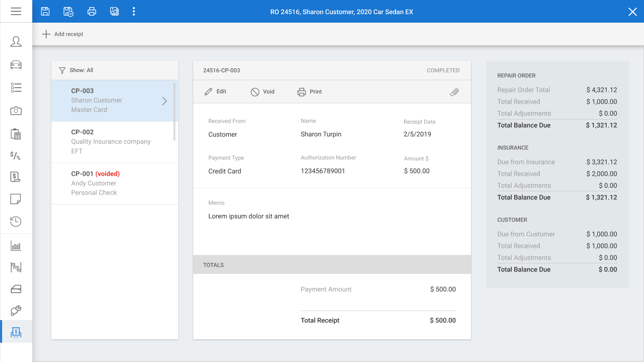
Task: Click Add receipt button
Action: pos(63,34)
